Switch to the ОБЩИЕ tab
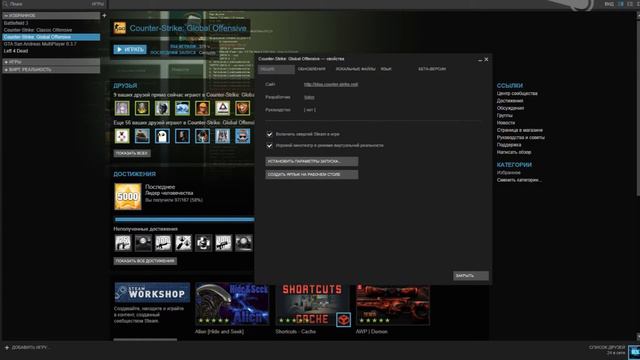This screenshot has height=360, width=640. tap(276, 69)
